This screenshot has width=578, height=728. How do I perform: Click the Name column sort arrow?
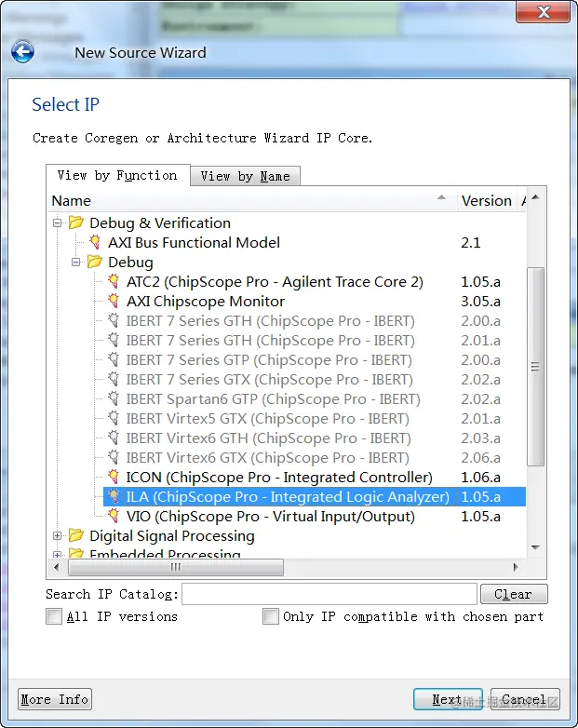click(441, 197)
